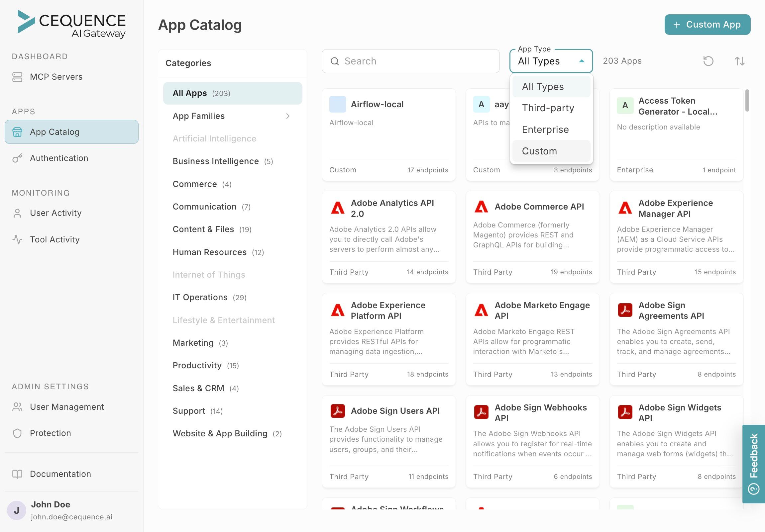Select Third-party from App Type list

tap(548, 108)
